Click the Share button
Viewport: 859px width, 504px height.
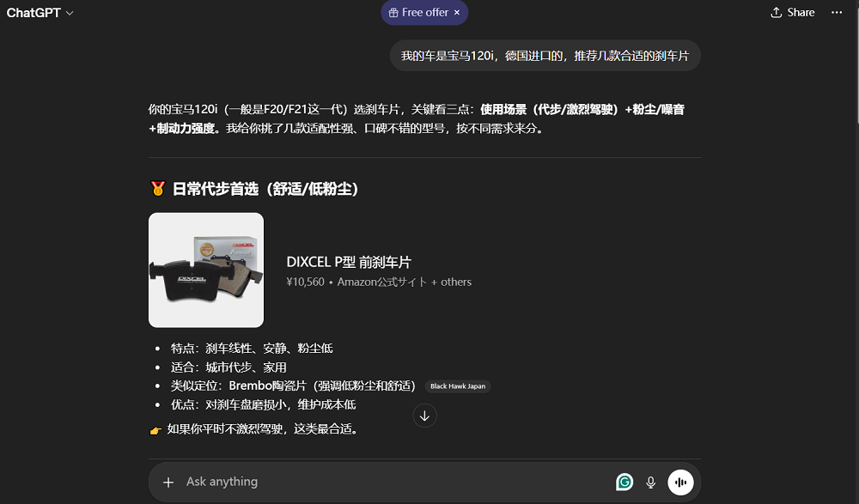pyautogui.click(x=792, y=12)
